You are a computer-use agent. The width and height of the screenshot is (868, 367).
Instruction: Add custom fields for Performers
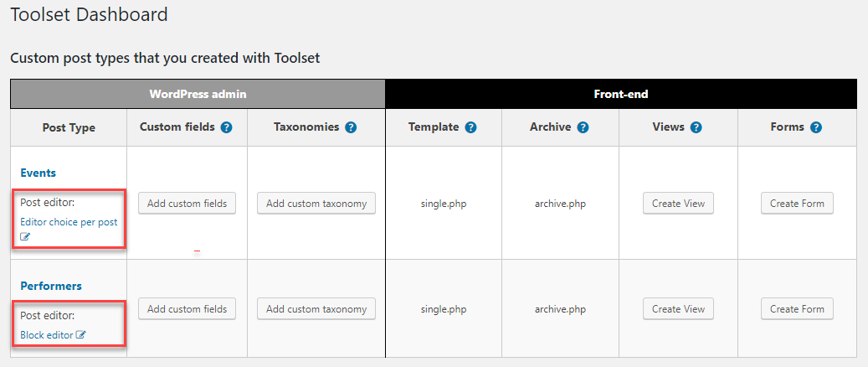(187, 309)
